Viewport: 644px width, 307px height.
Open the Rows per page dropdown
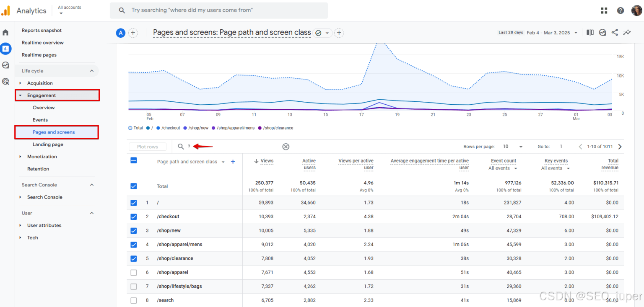[x=513, y=147]
